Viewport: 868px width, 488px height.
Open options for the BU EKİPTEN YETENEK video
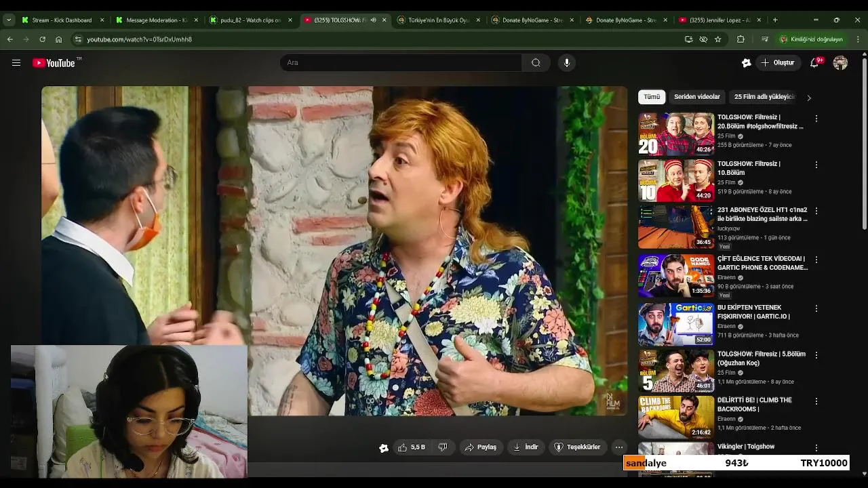pos(816,308)
